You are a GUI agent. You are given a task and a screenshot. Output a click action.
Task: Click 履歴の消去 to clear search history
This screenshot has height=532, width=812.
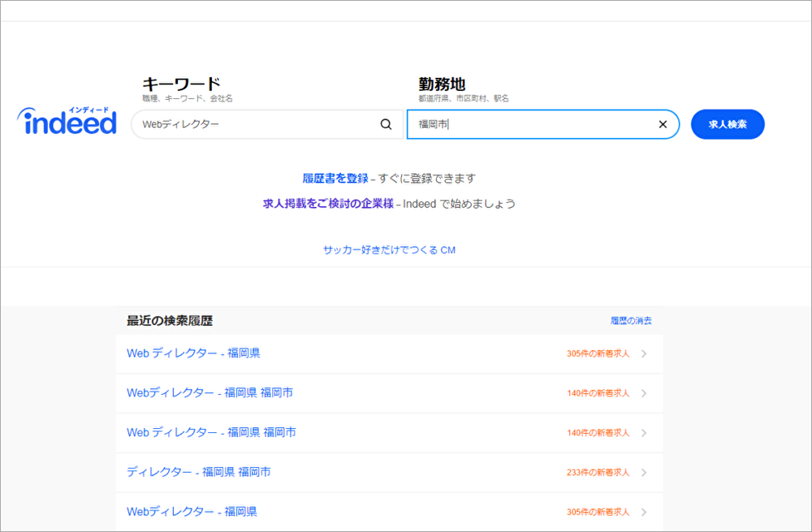[x=631, y=321]
